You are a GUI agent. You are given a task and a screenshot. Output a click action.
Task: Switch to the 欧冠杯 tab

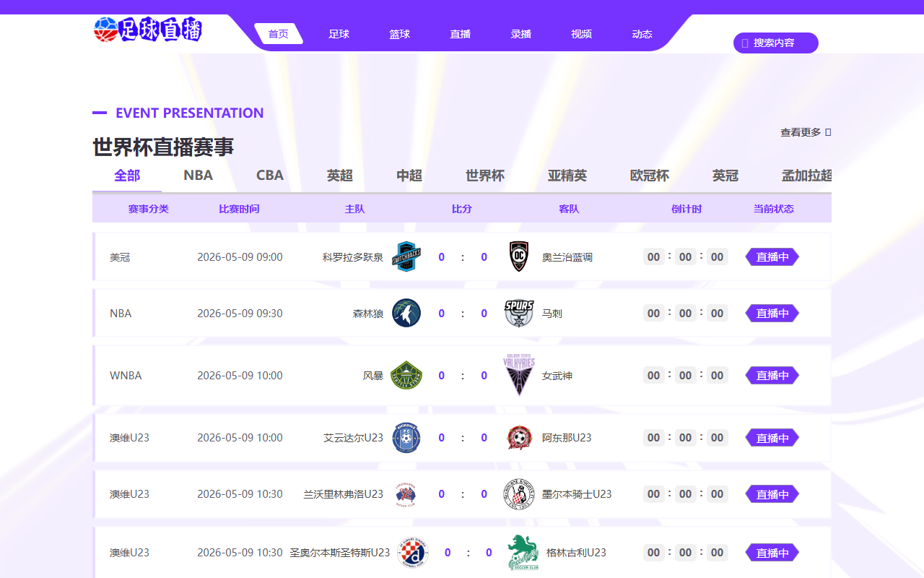(650, 176)
